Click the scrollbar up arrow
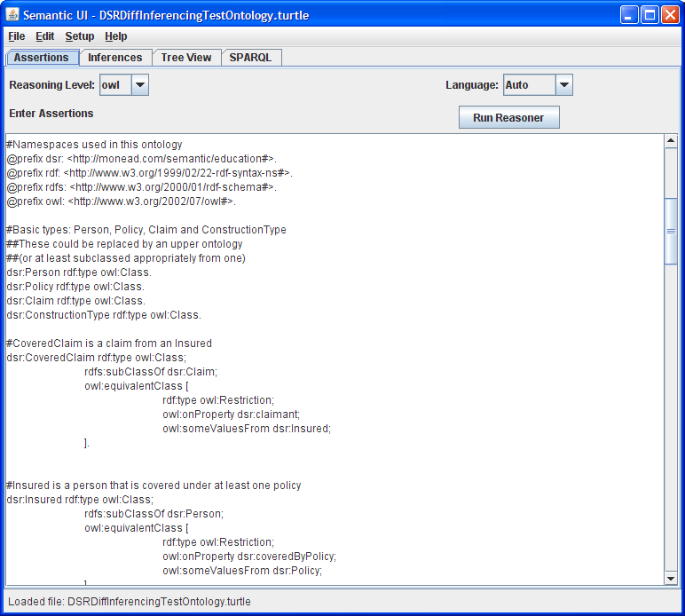This screenshot has width=685, height=616. pyautogui.click(x=671, y=141)
